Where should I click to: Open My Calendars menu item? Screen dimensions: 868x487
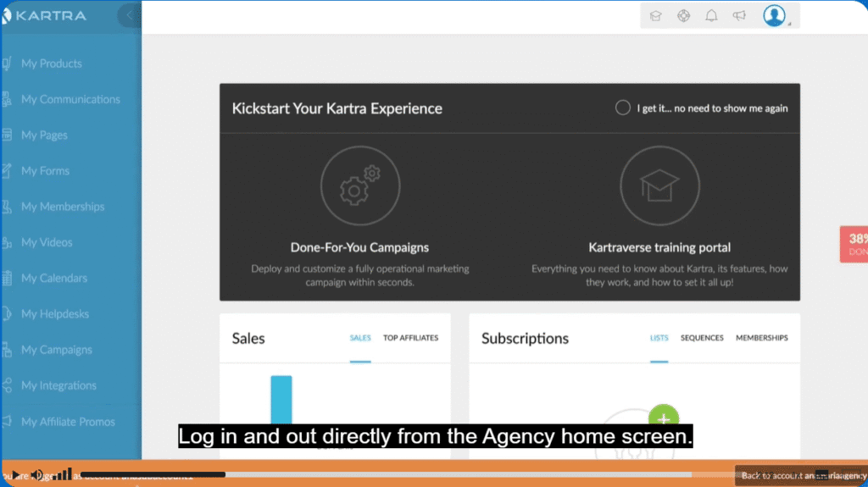click(x=54, y=278)
